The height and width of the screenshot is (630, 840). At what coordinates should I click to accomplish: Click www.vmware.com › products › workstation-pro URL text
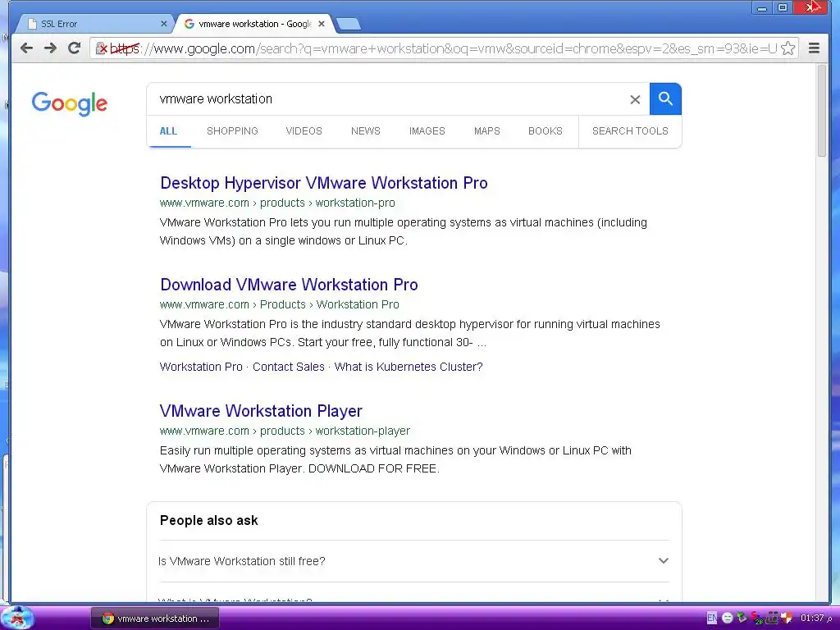277,203
